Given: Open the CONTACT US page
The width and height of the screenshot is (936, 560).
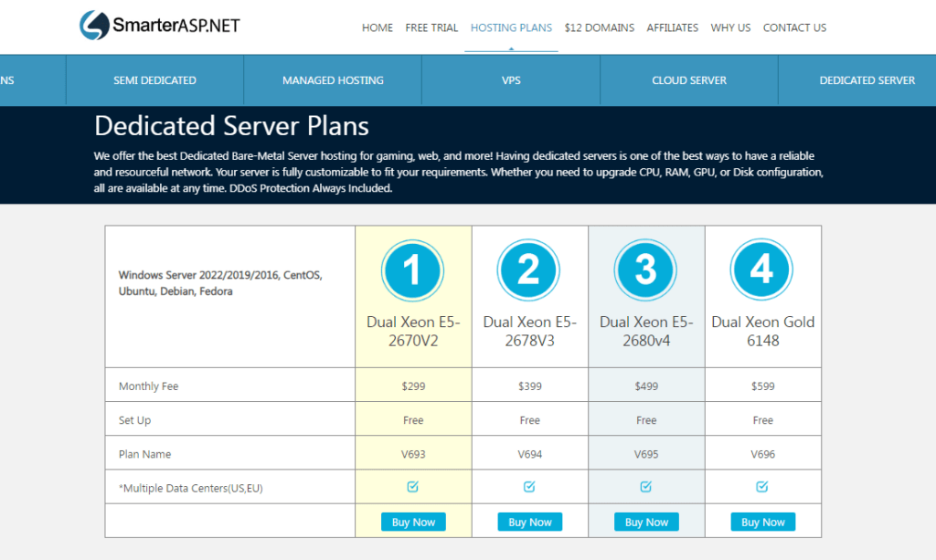Looking at the screenshot, I should point(794,27).
